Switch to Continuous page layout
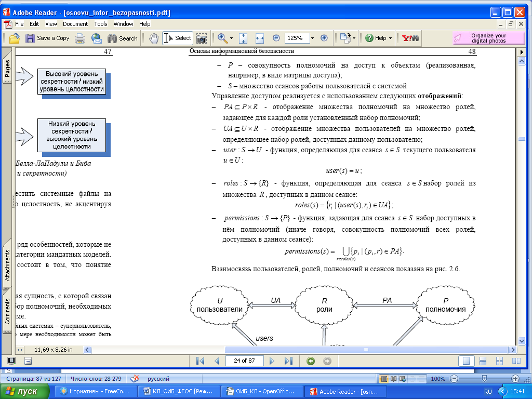This screenshot has height=399, width=532. [x=483, y=361]
